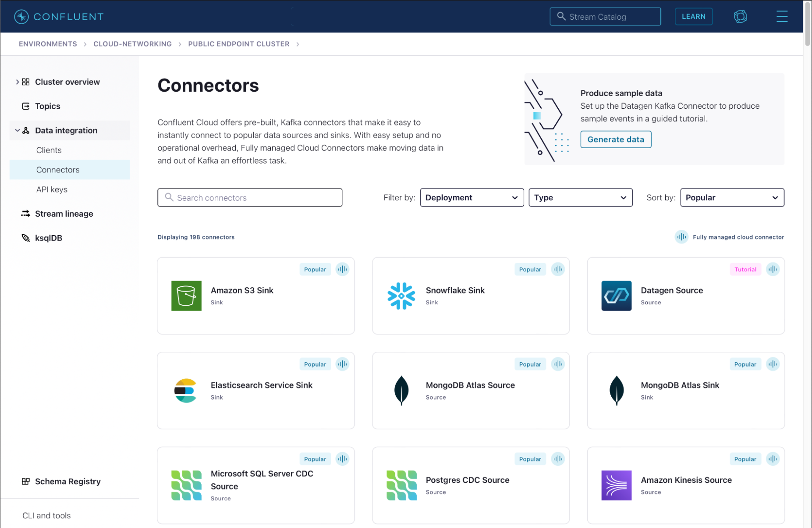This screenshot has width=812, height=528.
Task: Open the hamburger menu icon
Action: 782,17
